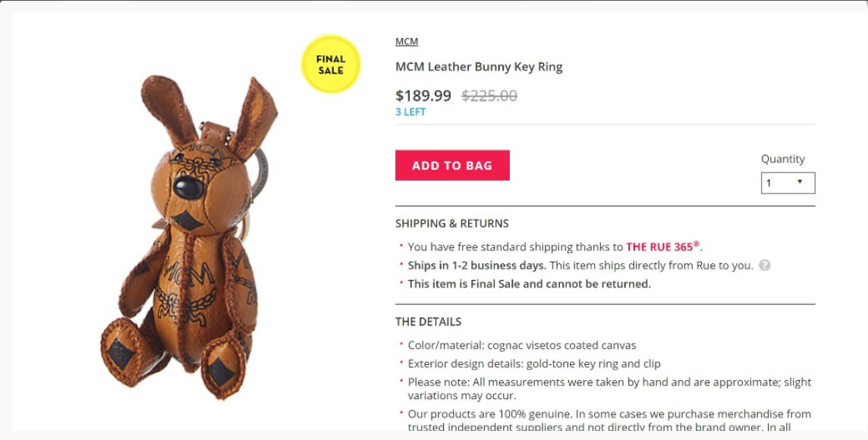The height and width of the screenshot is (440, 868).
Task: Click The Details section heading
Action: coord(428,322)
